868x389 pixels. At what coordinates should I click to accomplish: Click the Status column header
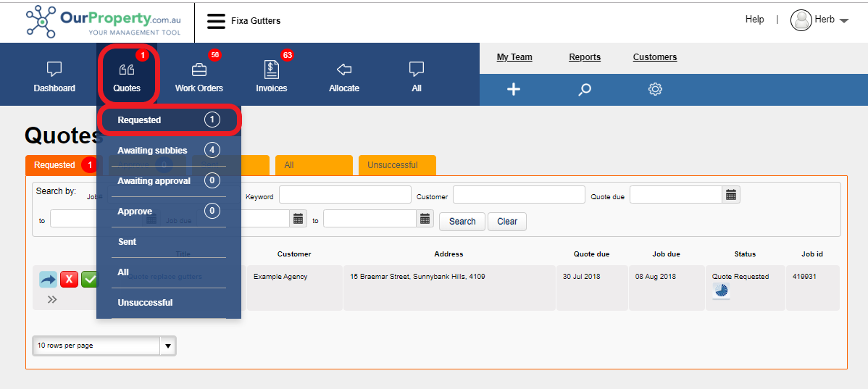pos(745,254)
